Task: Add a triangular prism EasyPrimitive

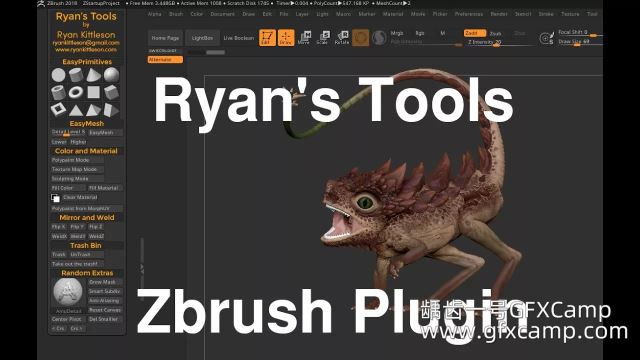Action: [111, 110]
